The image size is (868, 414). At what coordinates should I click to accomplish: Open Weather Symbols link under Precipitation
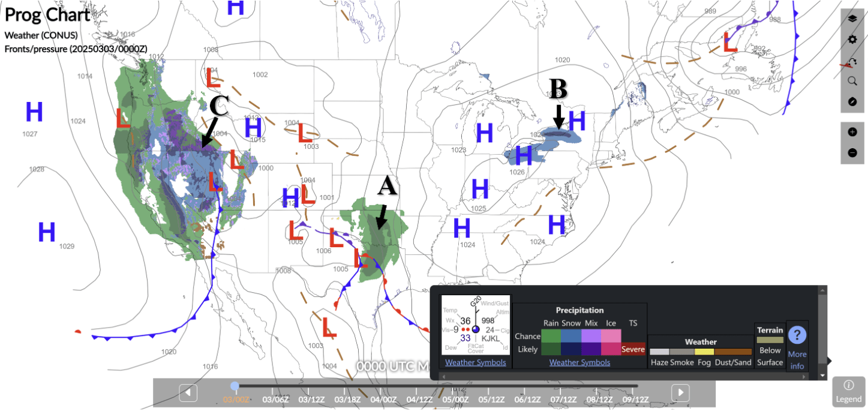pos(579,362)
